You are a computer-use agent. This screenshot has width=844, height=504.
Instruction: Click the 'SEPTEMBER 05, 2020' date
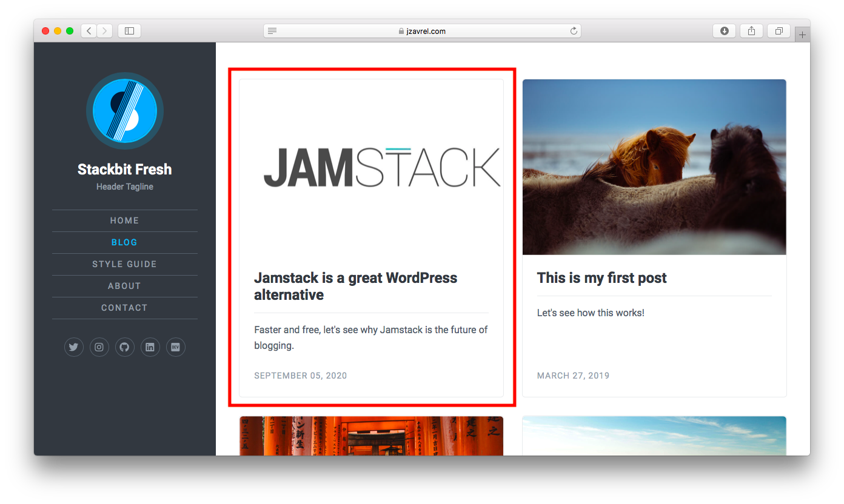pos(301,376)
